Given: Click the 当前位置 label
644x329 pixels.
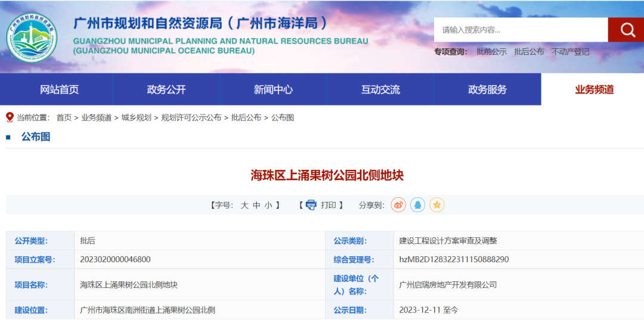Looking at the screenshot, I should [x=33, y=117].
